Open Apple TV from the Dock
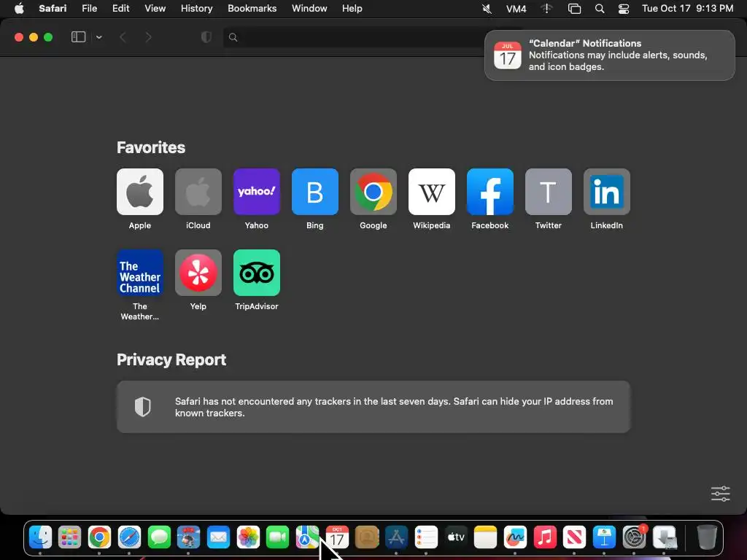The height and width of the screenshot is (560, 747). pos(455,537)
